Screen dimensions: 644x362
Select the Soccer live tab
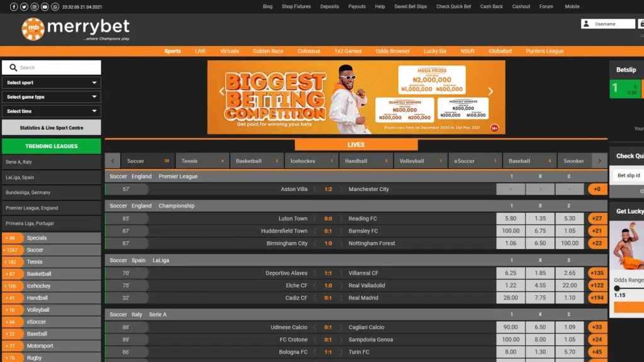(148, 161)
